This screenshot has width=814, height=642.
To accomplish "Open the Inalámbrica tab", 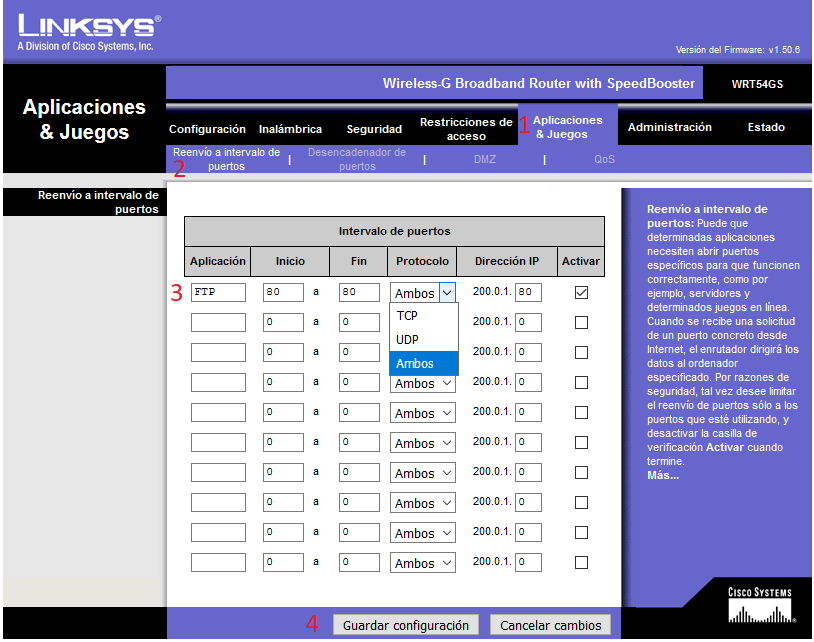I will click(290, 129).
